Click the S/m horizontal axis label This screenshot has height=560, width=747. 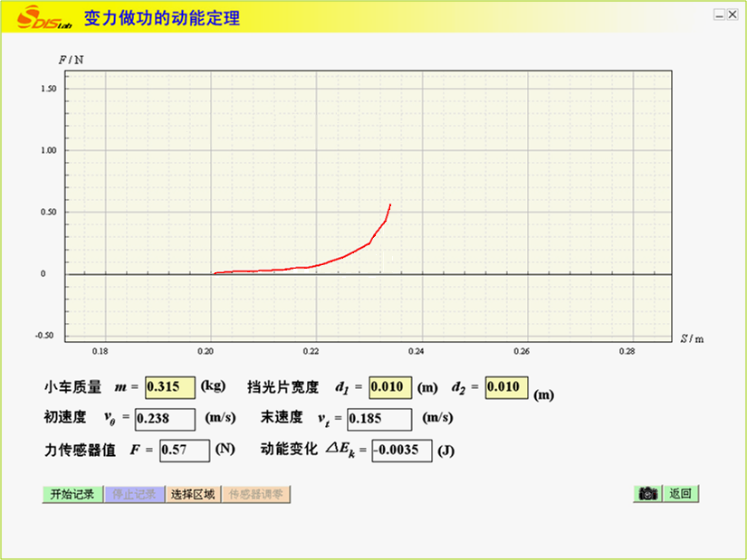pyautogui.click(x=692, y=338)
